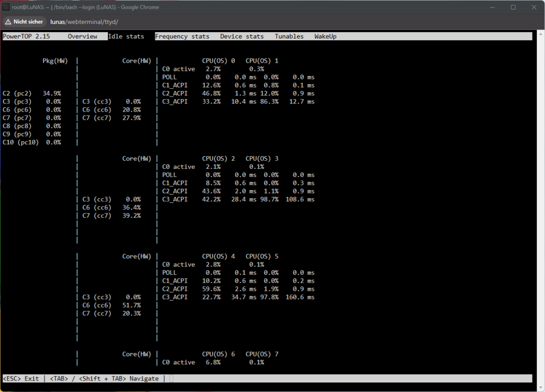The image size is (545, 392).
Task: Click the C10 (pc10) package row
Action: pos(32,142)
